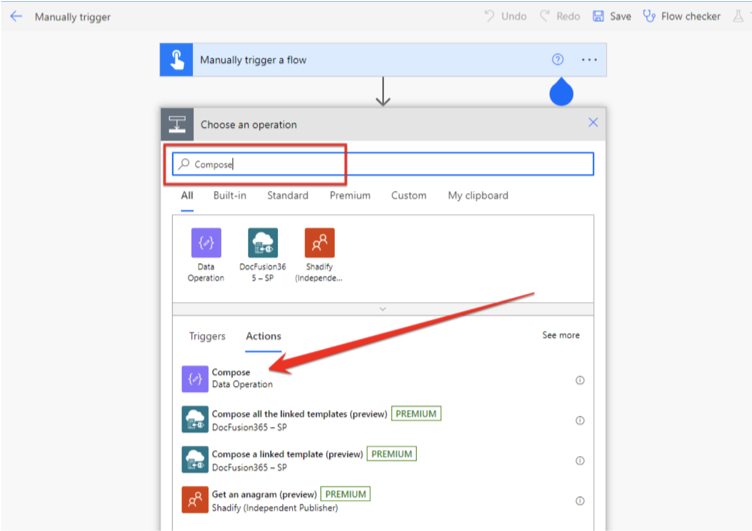
Task: Select the DocFusion365 – SP connector icon
Action: (262, 243)
